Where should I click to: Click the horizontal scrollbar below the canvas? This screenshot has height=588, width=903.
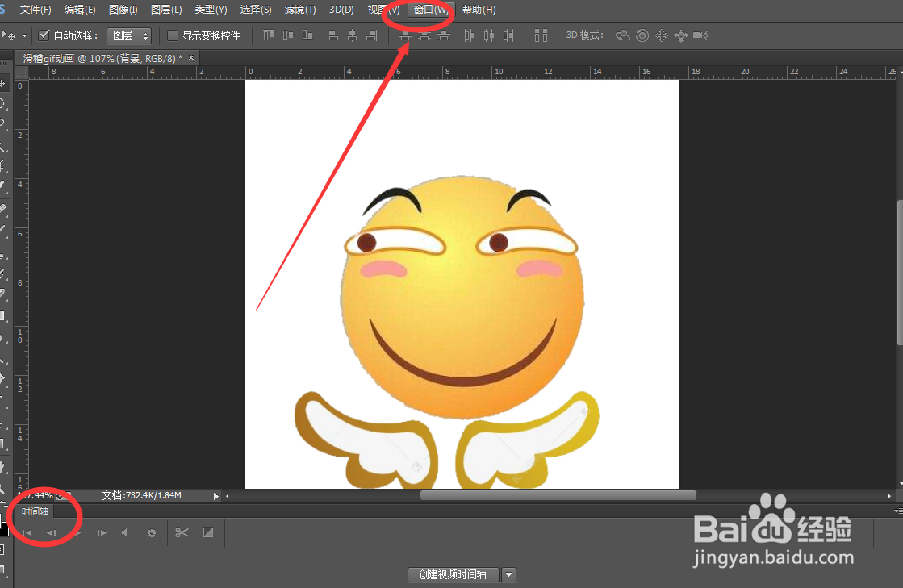(x=557, y=495)
